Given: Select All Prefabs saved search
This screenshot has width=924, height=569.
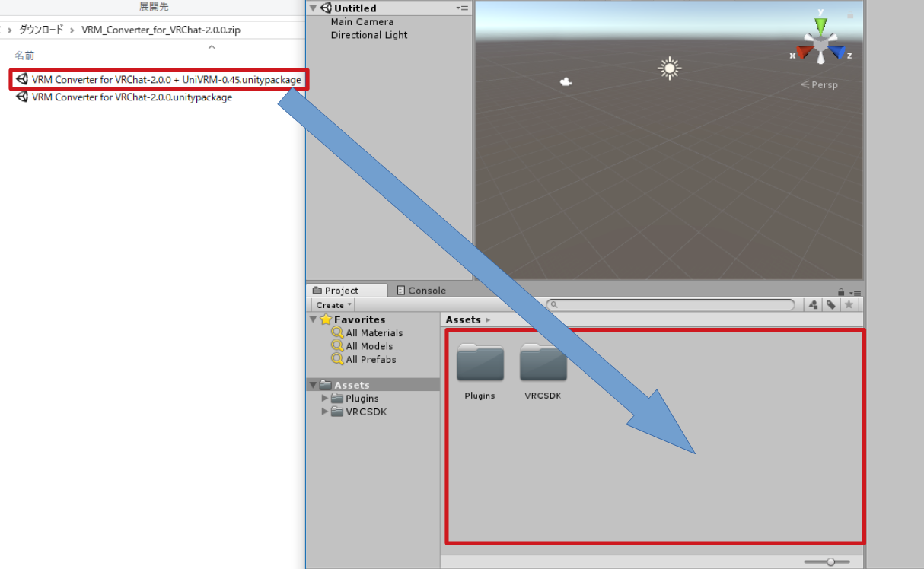Looking at the screenshot, I should [x=363, y=360].
